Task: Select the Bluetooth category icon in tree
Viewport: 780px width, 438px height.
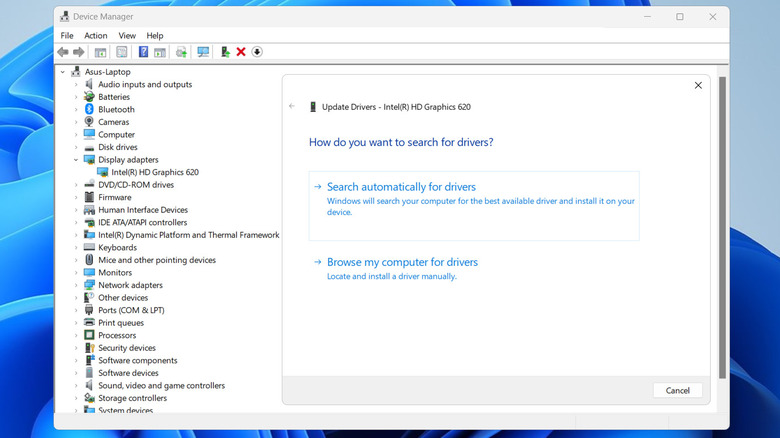Action: tap(89, 110)
